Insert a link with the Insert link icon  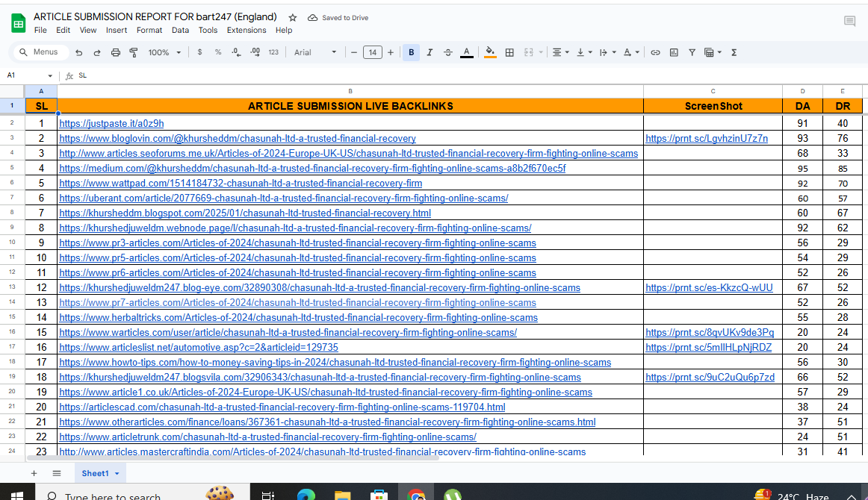(x=655, y=52)
